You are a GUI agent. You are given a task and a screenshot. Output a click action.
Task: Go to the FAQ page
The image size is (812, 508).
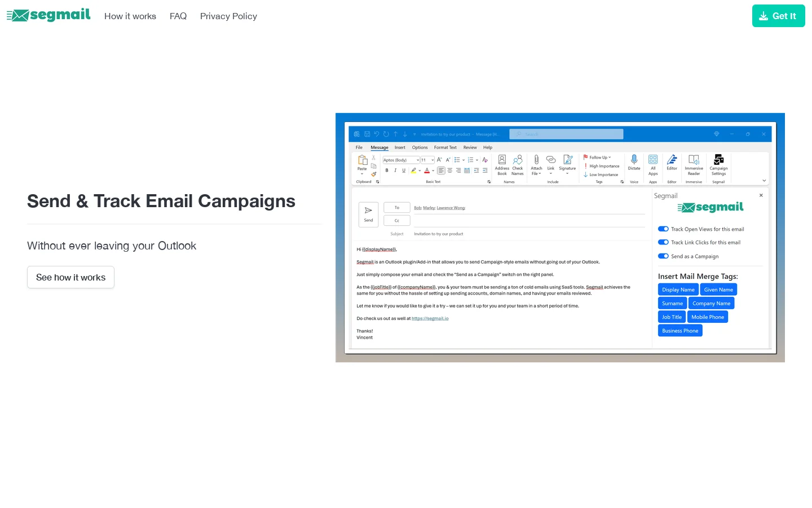[x=178, y=16]
